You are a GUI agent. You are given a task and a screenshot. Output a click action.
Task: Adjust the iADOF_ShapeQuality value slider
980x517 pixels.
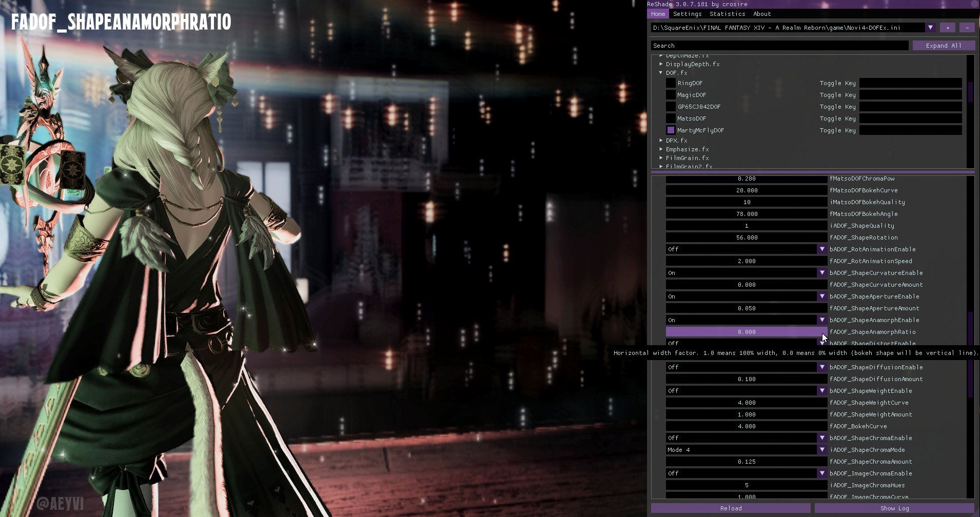click(747, 226)
